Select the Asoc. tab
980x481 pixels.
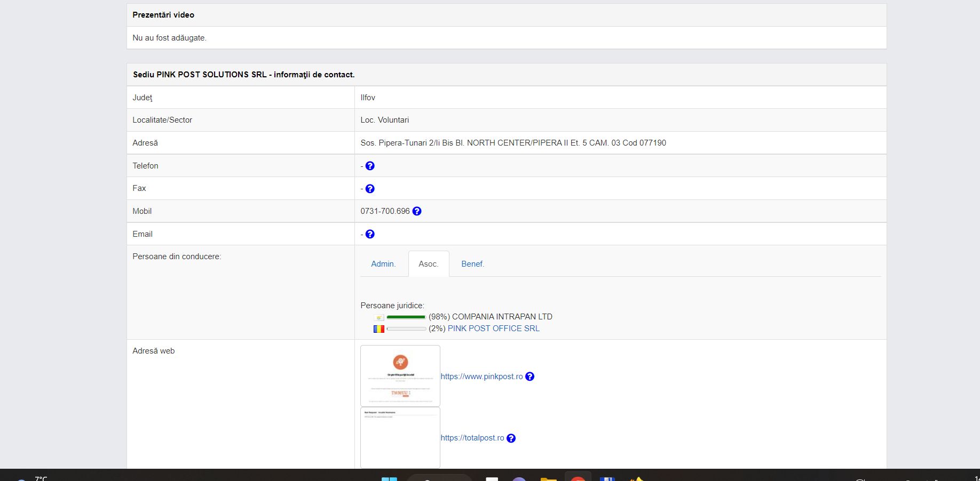(x=429, y=264)
